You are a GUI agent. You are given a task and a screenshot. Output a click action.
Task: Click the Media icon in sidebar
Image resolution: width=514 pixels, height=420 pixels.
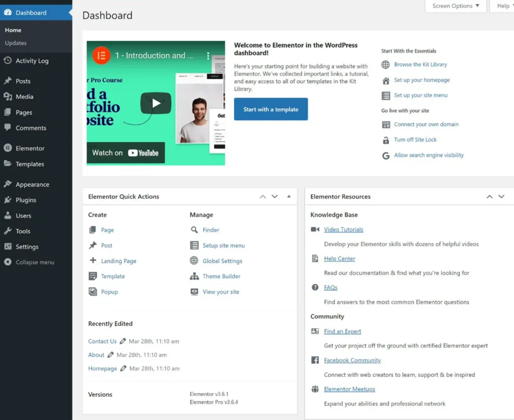tap(8, 96)
